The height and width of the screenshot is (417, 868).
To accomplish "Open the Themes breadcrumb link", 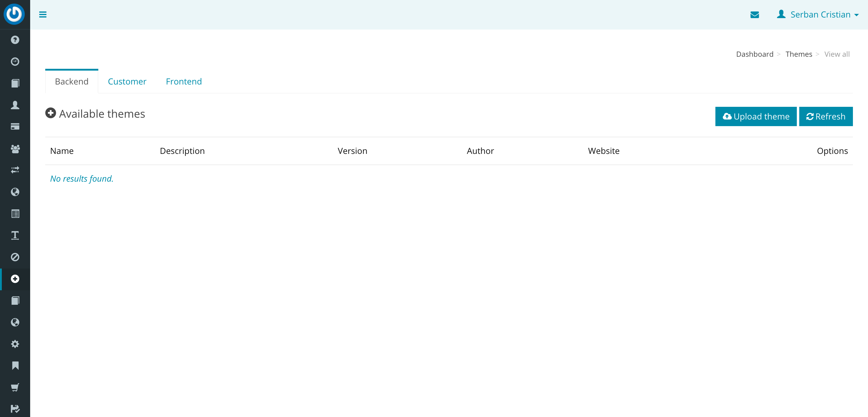I will pos(799,54).
